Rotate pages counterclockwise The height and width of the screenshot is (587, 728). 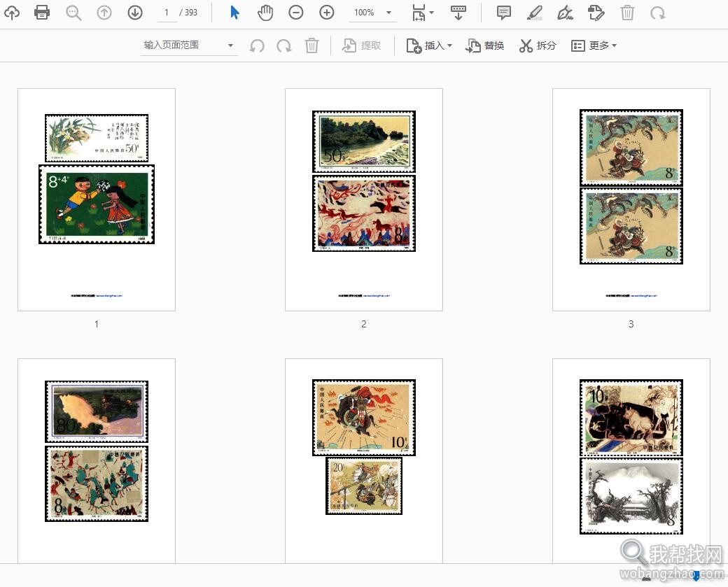click(x=257, y=45)
